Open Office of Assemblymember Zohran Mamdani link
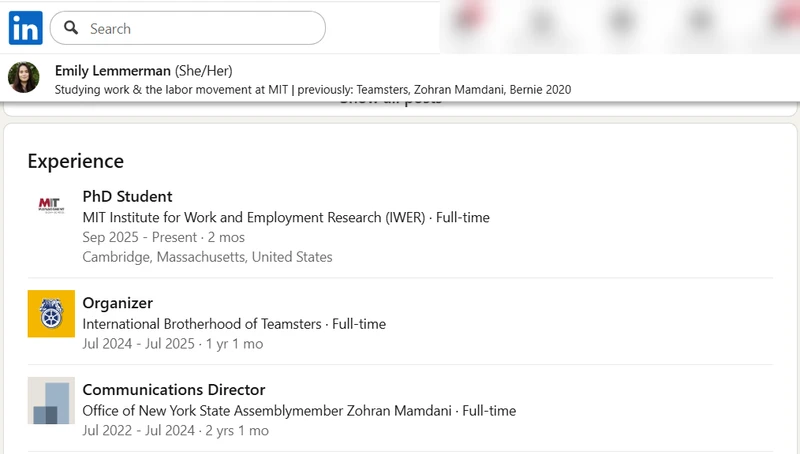 click(x=268, y=411)
